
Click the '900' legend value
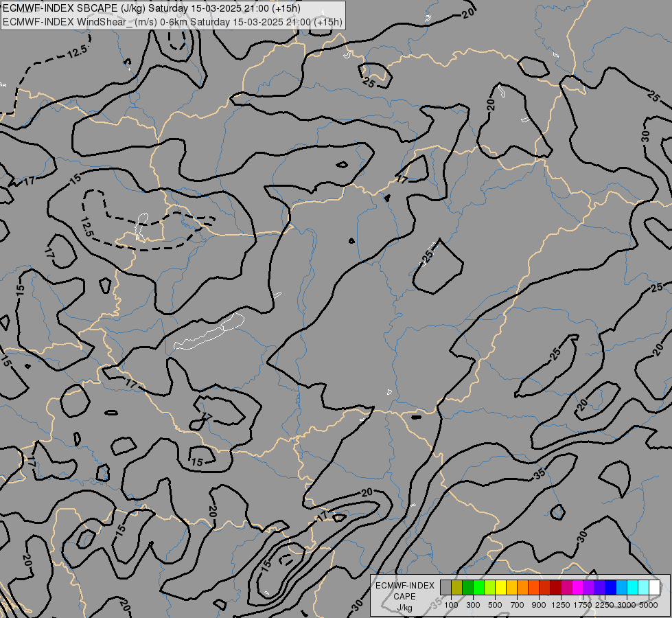pyautogui.click(x=539, y=605)
